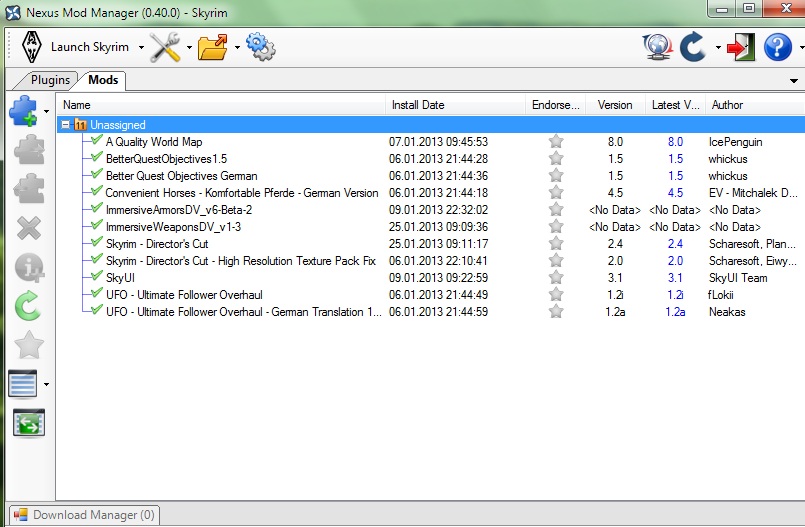Open settings with the blue gear icon
The width and height of the screenshot is (805, 527).
point(260,47)
